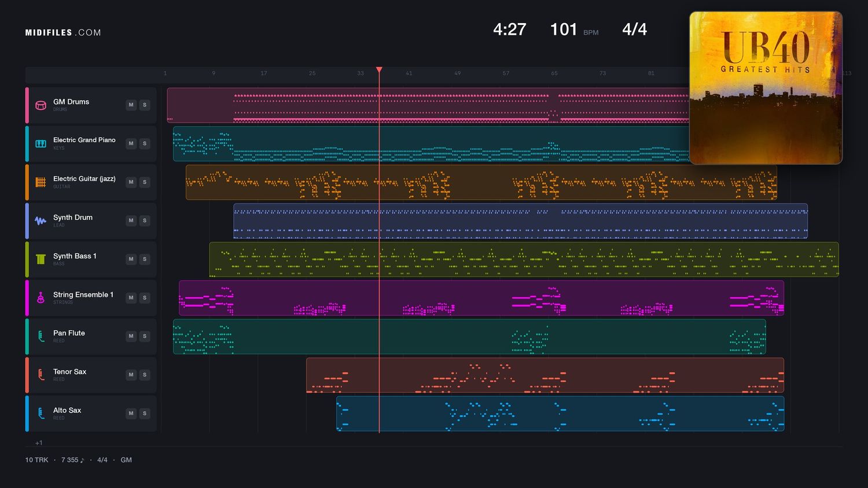Solo the Synth Drum track

click(x=145, y=221)
